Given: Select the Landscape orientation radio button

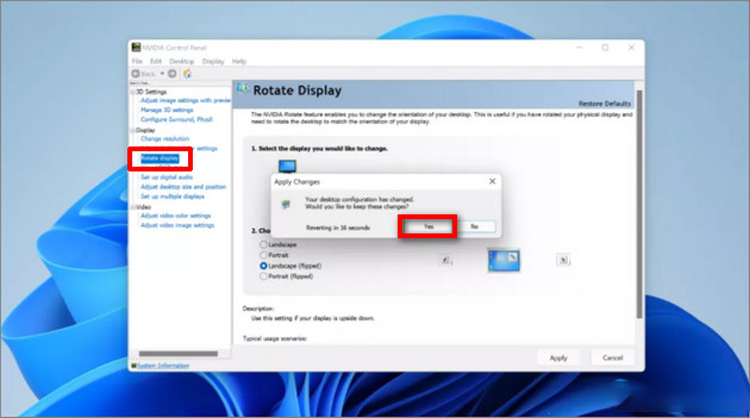Looking at the screenshot, I should pyautogui.click(x=263, y=245).
